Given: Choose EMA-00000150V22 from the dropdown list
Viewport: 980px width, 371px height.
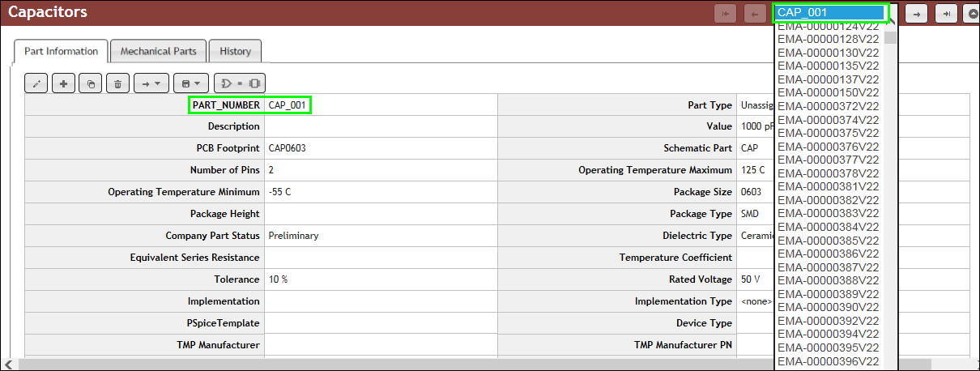Looking at the screenshot, I should coord(829,92).
